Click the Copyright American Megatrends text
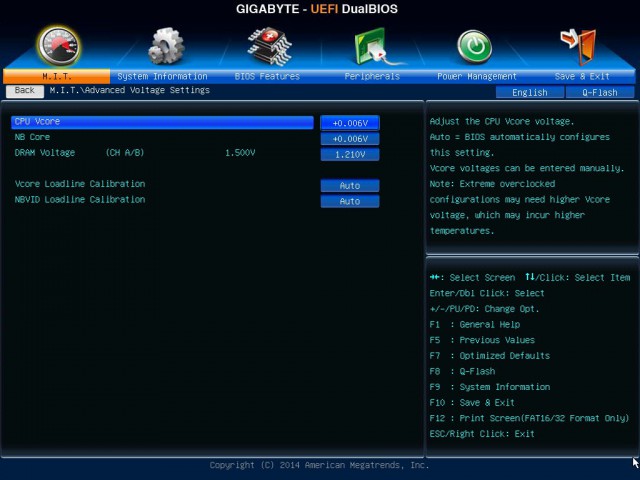Screen dimensions: 640x480 (319, 465)
